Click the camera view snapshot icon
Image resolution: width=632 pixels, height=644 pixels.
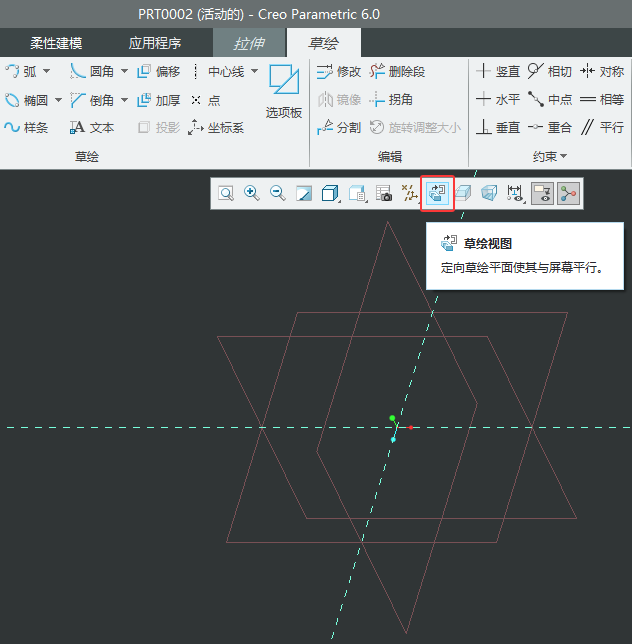click(384, 193)
